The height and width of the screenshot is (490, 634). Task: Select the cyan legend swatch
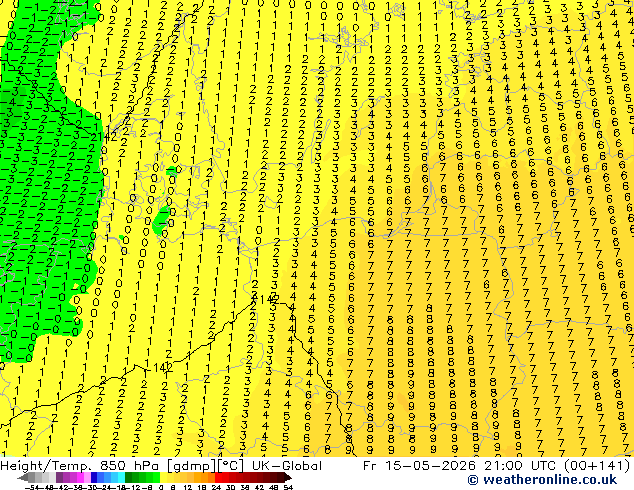tap(121, 477)
